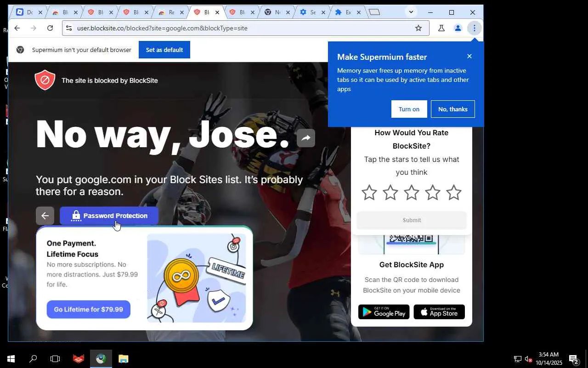Click the volume icon in system tray
588x368 pixels.
pos(528,359)
